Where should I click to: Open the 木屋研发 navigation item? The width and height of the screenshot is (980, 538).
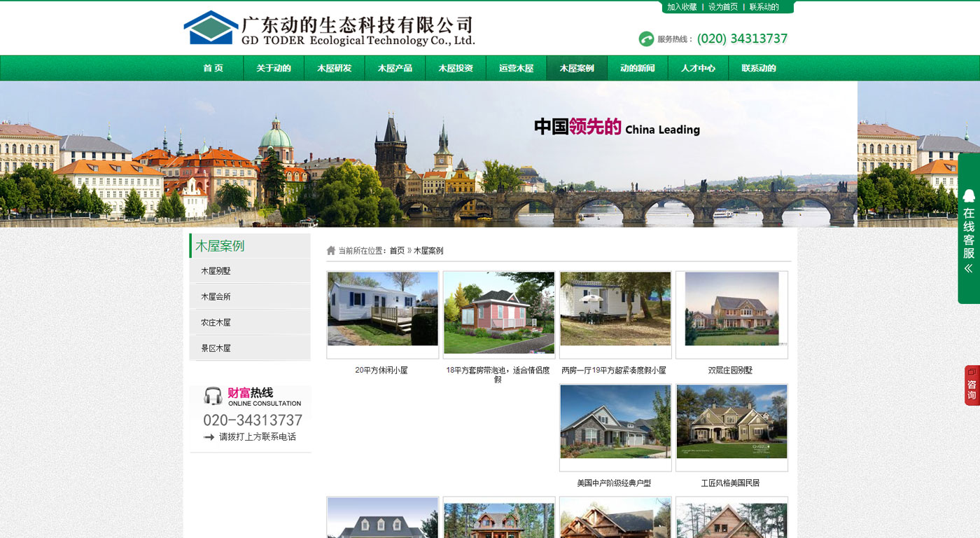coord(335,69)
